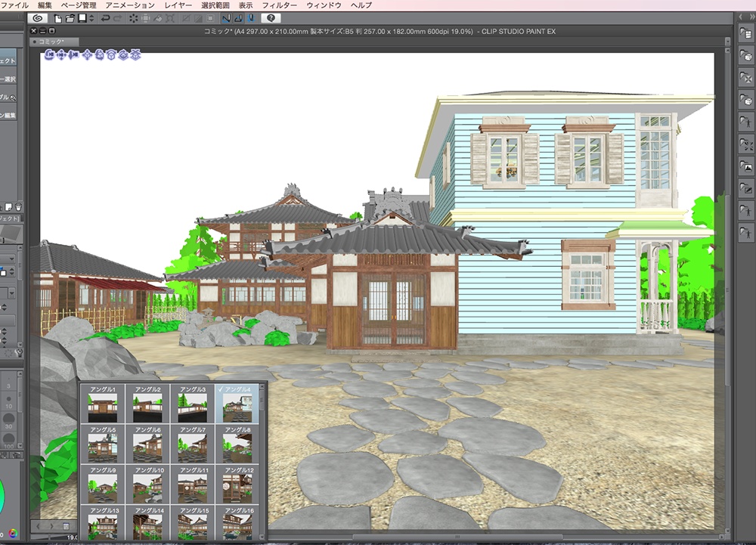Click the Undo icon in the command bar
756x545 pixels.
point(107,19)
